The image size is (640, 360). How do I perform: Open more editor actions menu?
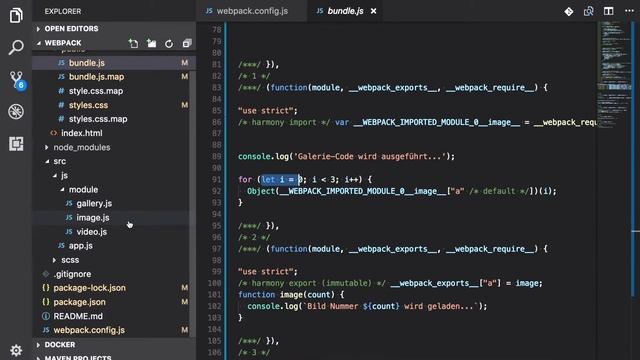(x=629, y=11)
